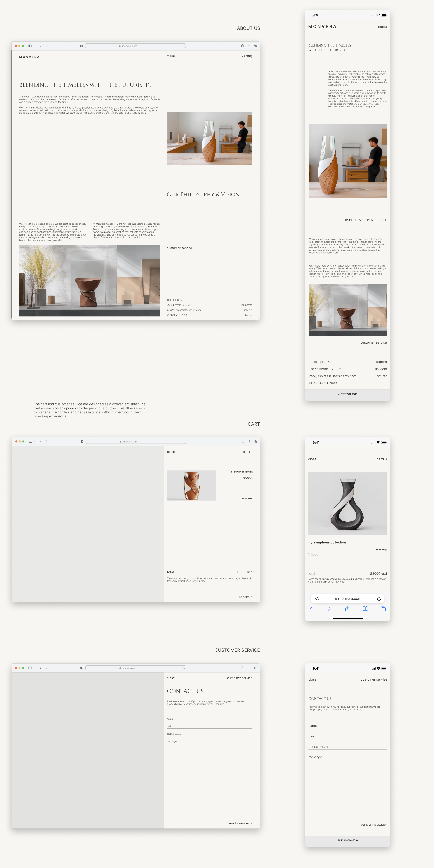Tap the tabs overview icon in mobile Safari toolbar
This screenshot has width=434, height=868.
click(383, 609)
